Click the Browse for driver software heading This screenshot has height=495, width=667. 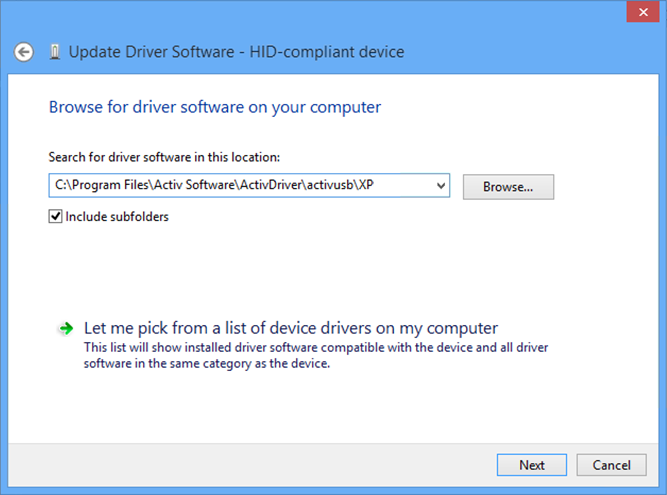[214, 106]
